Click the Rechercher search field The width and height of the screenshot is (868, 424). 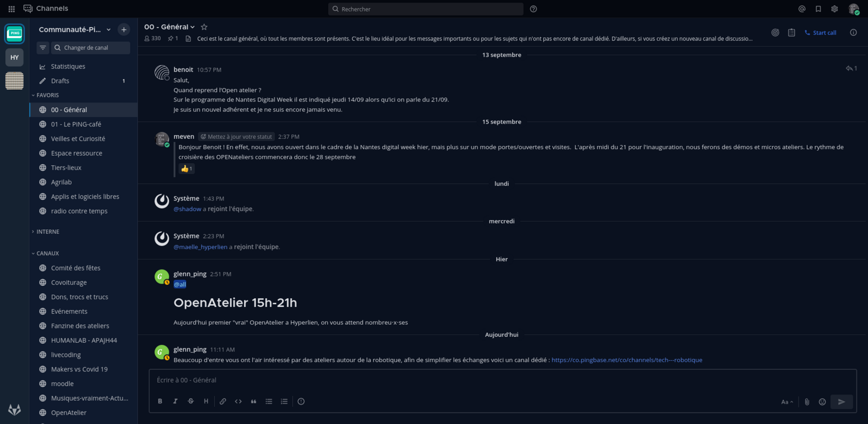[x=426, y=9]
